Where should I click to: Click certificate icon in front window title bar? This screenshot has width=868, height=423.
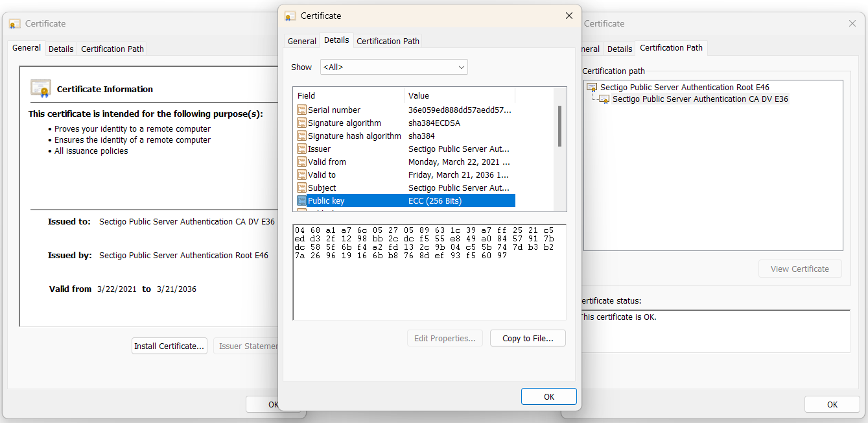[x=290, y=16]
